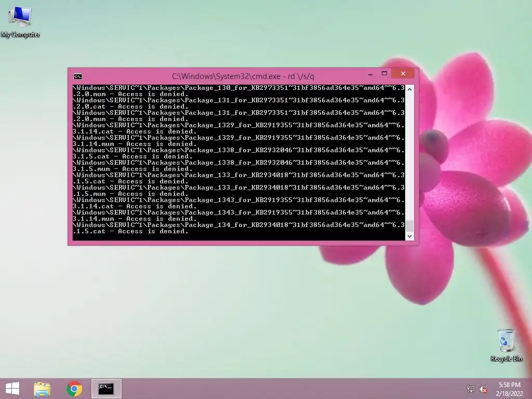The width and height of the screenshot is (532, 399).
Task: Click the Command Prompt scrollbar thumb
Action: [x=409, y=226]
